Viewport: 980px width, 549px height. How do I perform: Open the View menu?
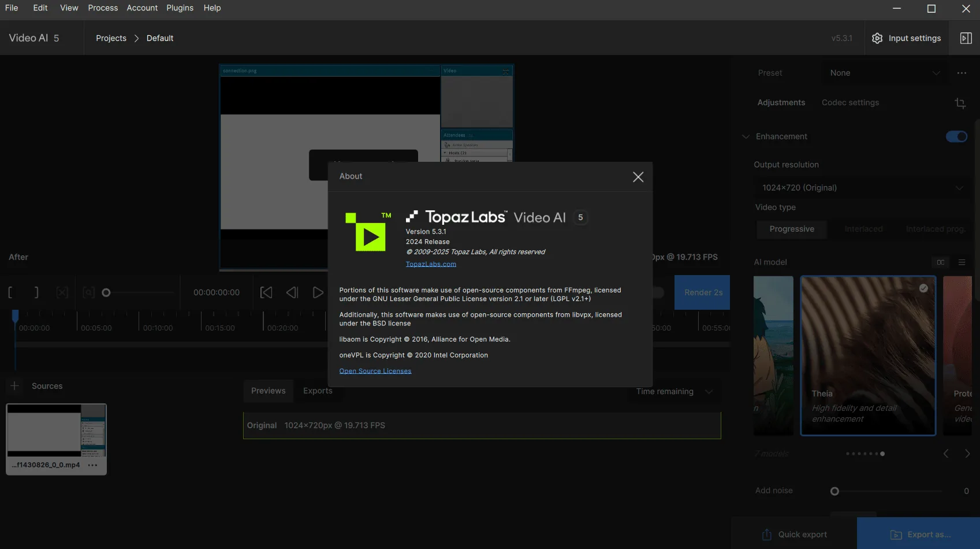click(x=69, y=8)
